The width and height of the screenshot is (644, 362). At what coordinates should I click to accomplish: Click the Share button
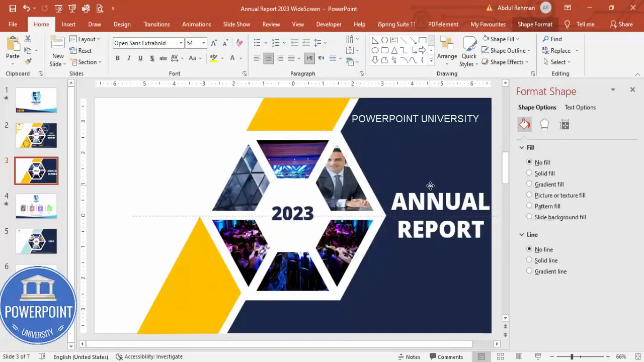coord(621,24)
